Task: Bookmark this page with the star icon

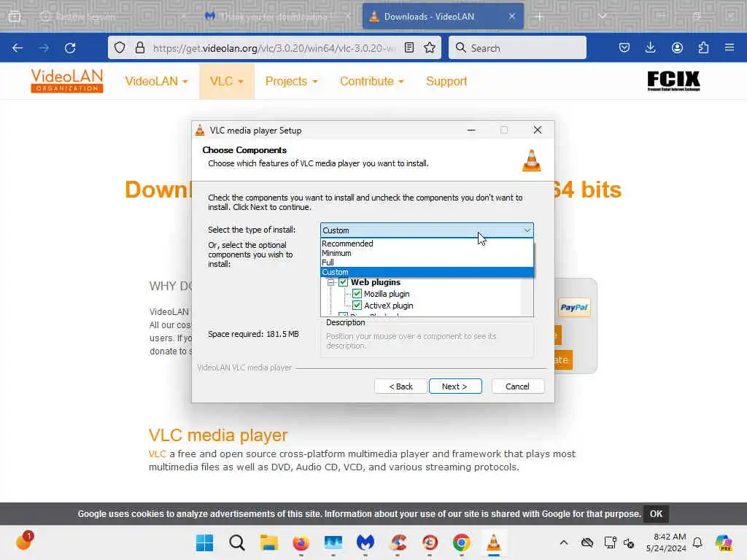Action: [x=429, y=47]
